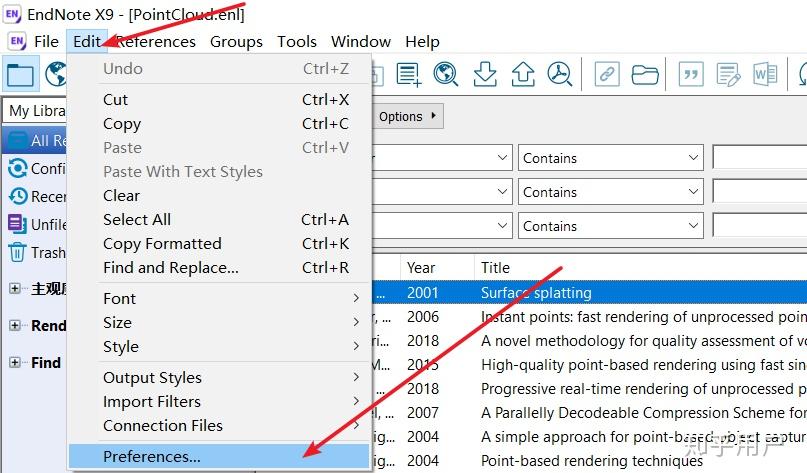
Task: Click the Recently Added clock icon
Action: click(x=18, y=196)
